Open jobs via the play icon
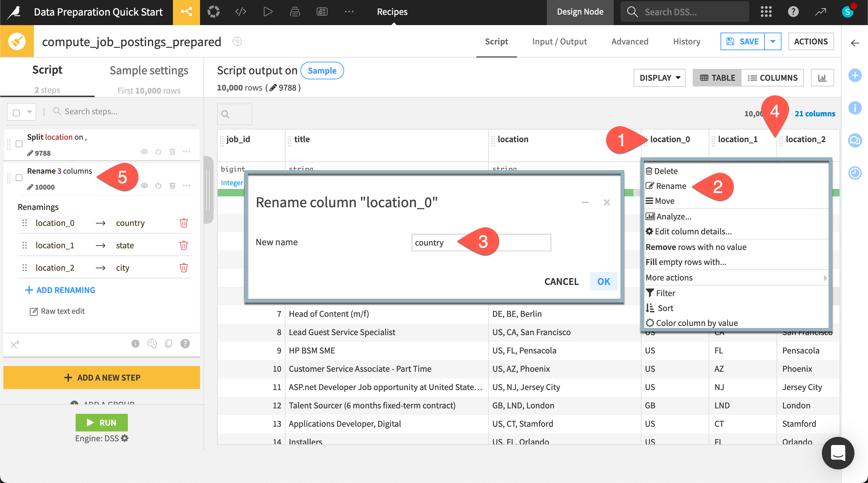Screen dimensions: 868x483 [x=268, y=11]
